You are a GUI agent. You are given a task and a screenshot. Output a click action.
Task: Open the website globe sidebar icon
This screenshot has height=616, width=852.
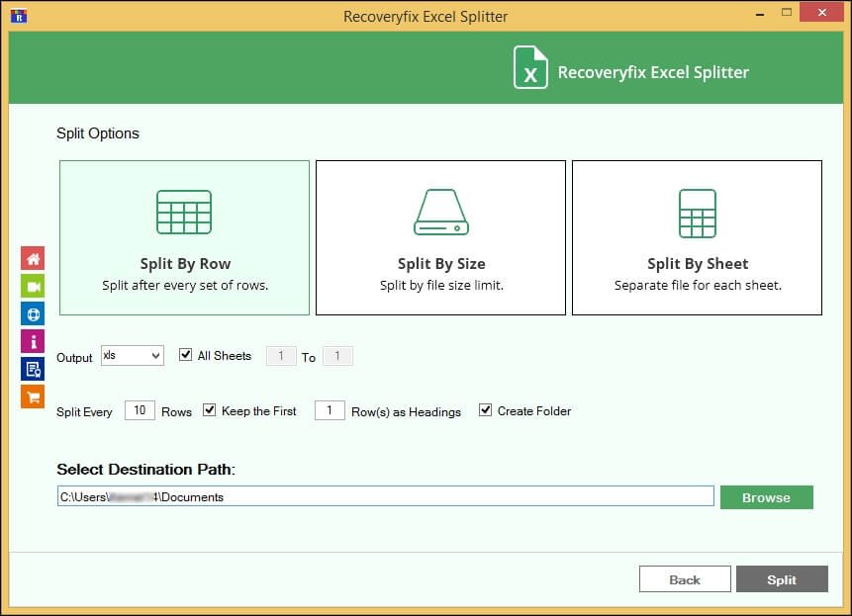33,313
